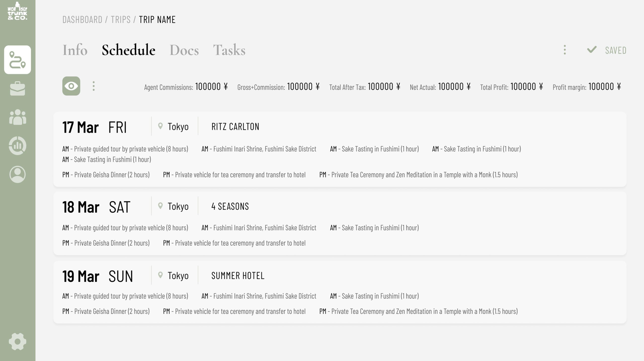Toggle the eye visibility button
Image resolution: width=644 pixels, height=361 pixels.
71,86
